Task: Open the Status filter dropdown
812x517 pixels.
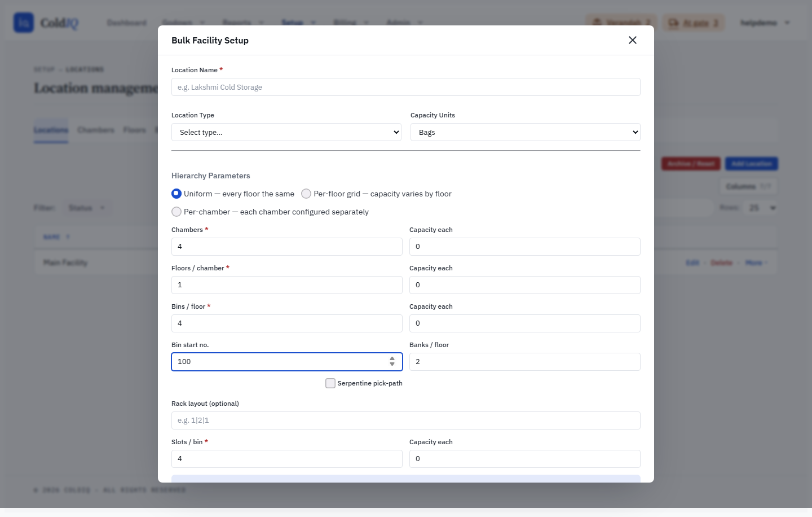Action: pos(87,208)
